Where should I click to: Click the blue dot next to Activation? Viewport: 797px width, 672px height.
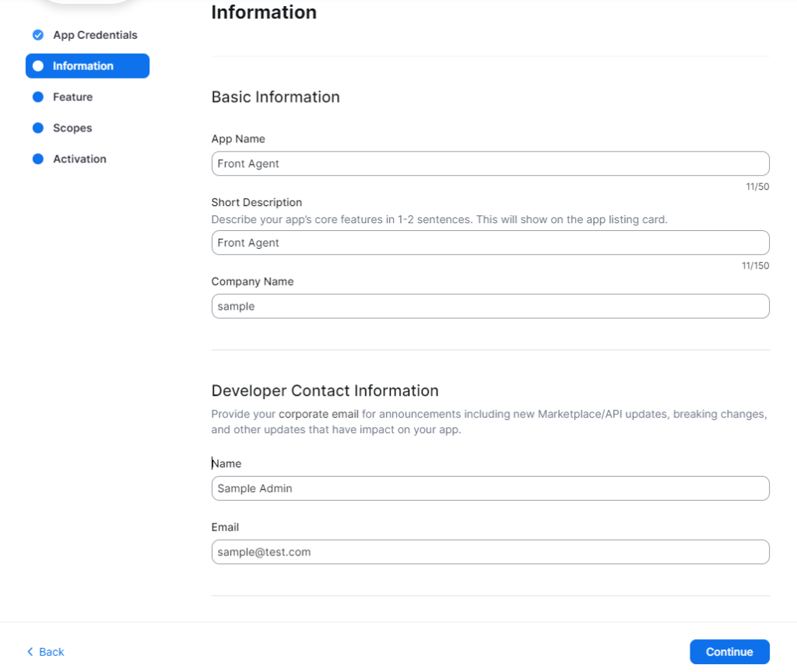point(37,159)
